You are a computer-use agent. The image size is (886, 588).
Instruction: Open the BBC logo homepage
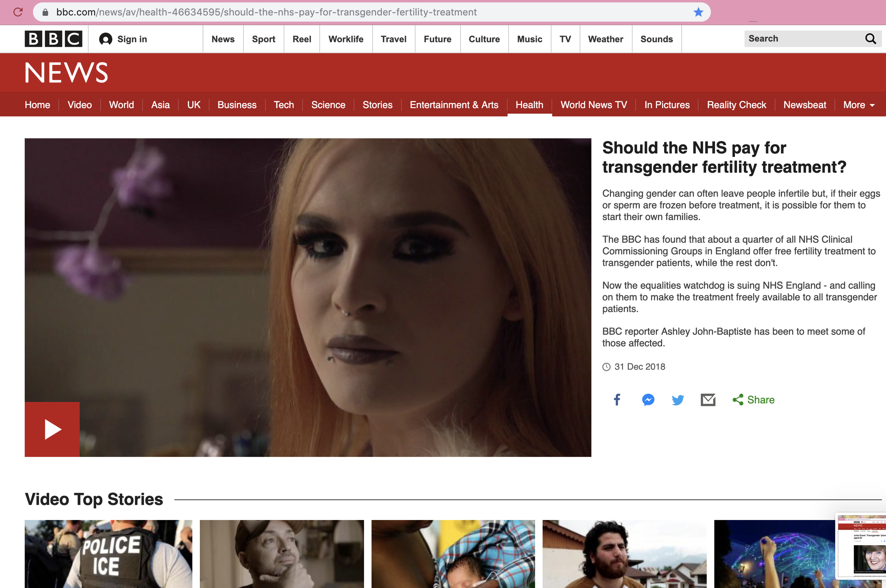[x=53, y=39]
